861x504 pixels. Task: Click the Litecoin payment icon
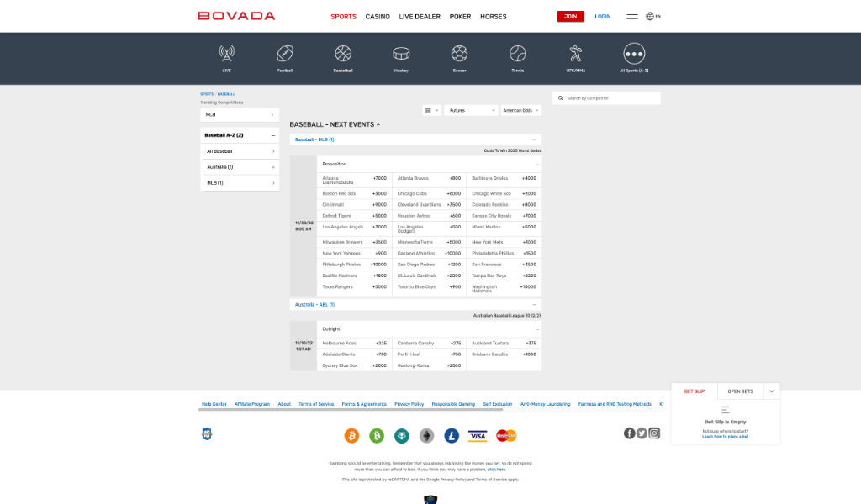(452, 435)
